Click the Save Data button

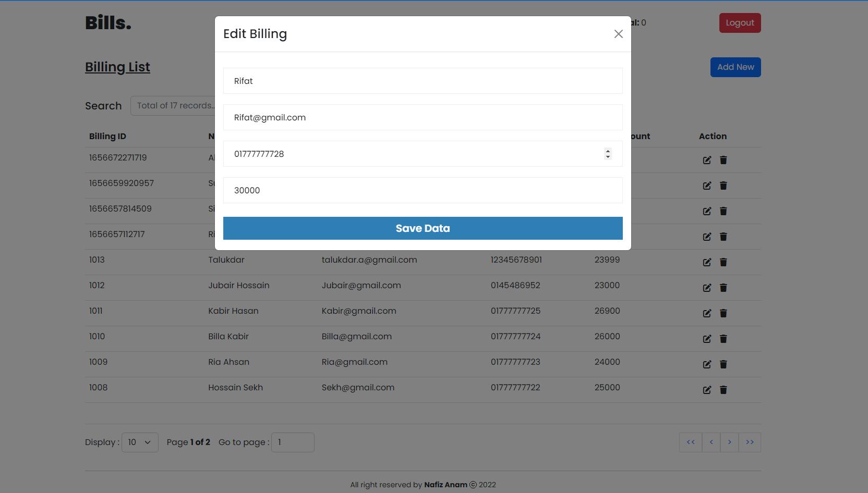pyautogui.click(x=423, y=228)
